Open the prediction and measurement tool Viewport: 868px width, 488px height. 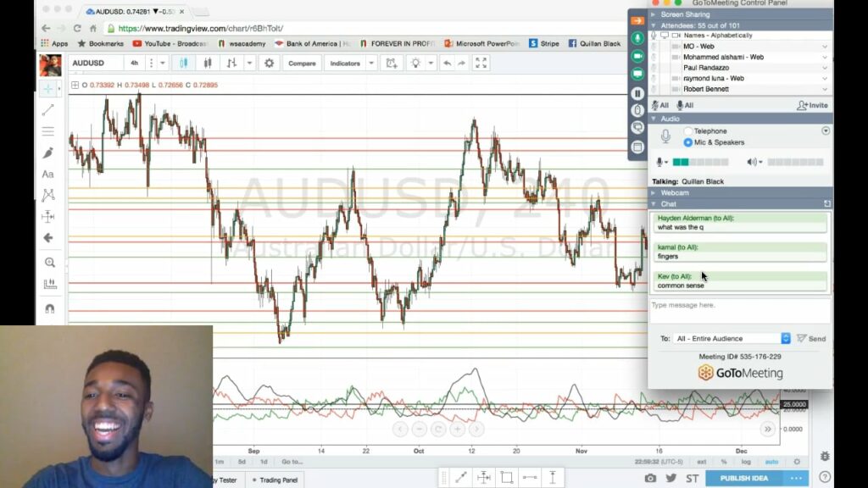pyautogui.click(x=48, y=216)
